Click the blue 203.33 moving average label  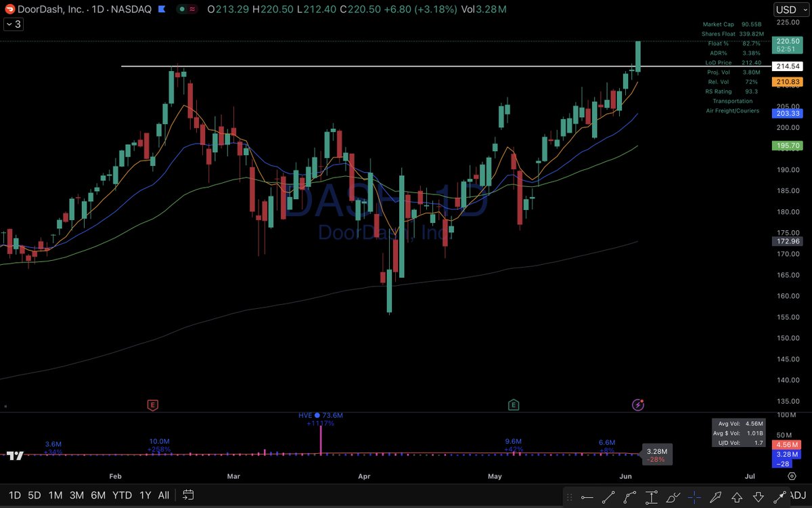click(x=788, y=113)
